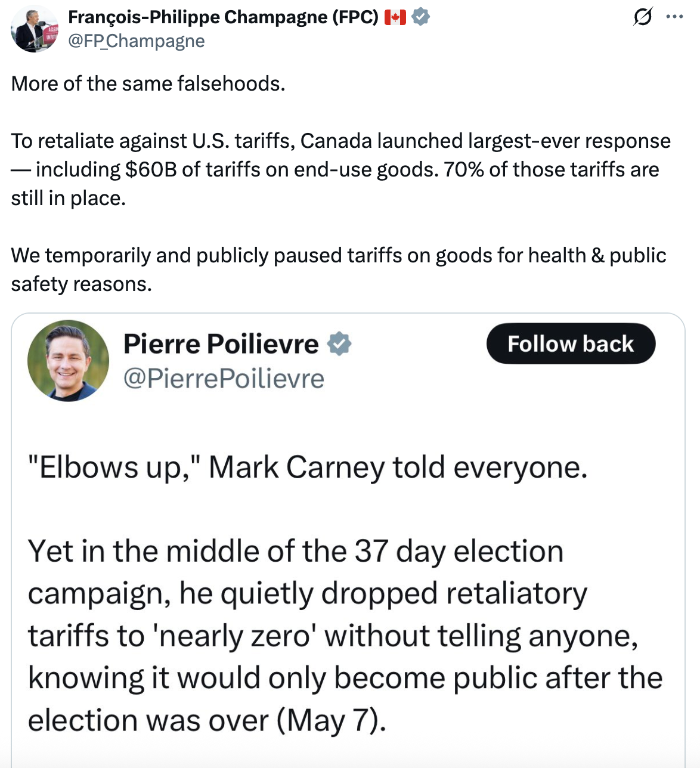Open the François-Philippe Champagne (FPC) display name

[x=223, y=17]
